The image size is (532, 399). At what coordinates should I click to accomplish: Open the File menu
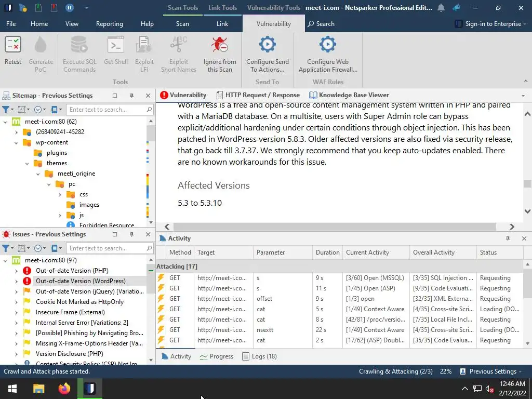click(x=11, y=24)
